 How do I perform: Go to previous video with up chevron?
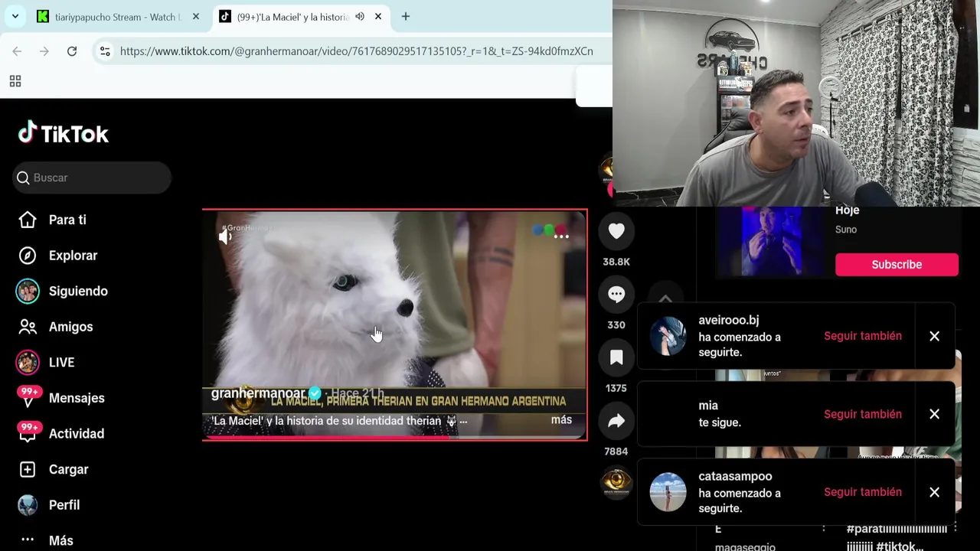coord(665,298)
